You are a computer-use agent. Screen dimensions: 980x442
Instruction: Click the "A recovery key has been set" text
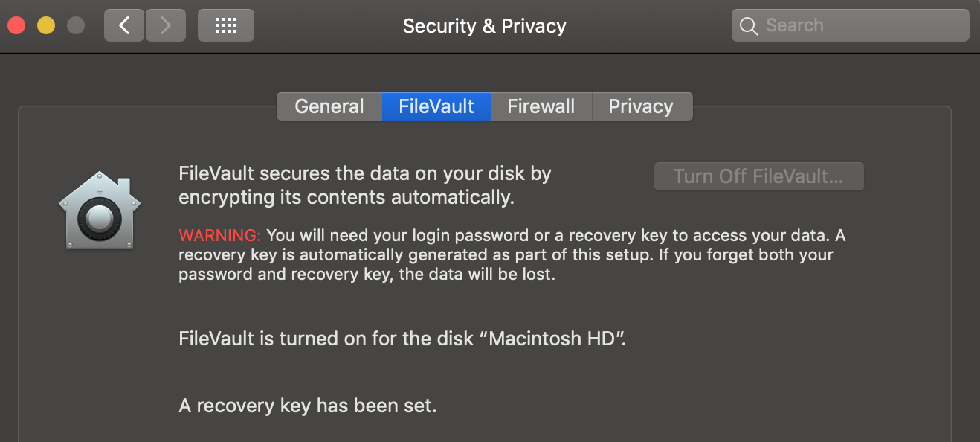coord(308,406)
